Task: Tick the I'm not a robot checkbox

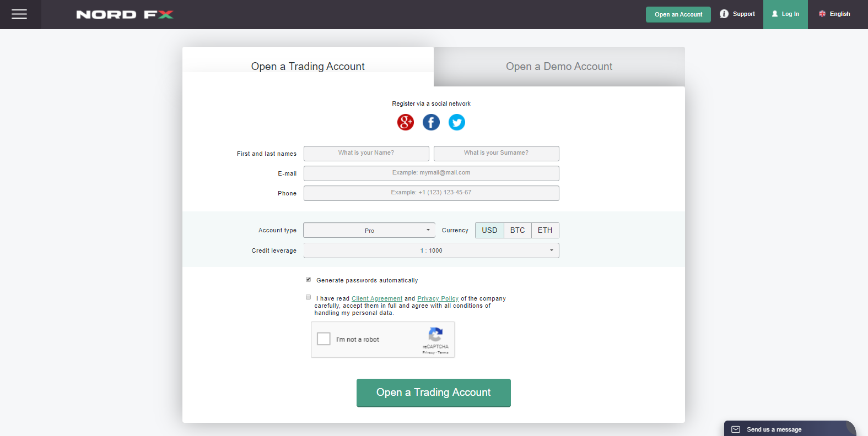Action: [x=324, y=339]
